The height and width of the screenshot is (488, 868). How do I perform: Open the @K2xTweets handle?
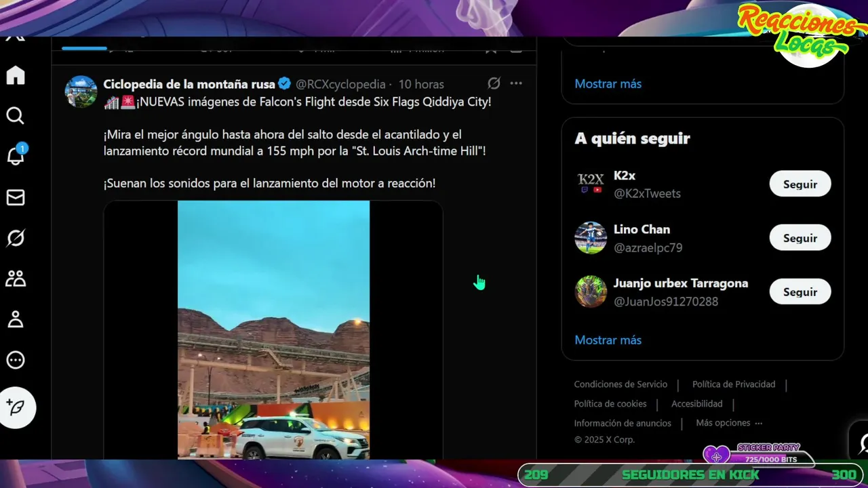coord(647,194)
